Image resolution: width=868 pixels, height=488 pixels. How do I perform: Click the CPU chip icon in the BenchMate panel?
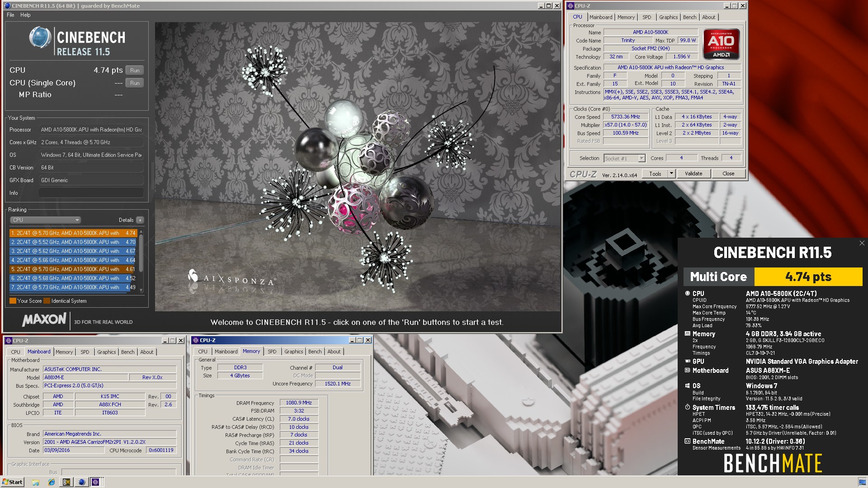coord(687,293)
